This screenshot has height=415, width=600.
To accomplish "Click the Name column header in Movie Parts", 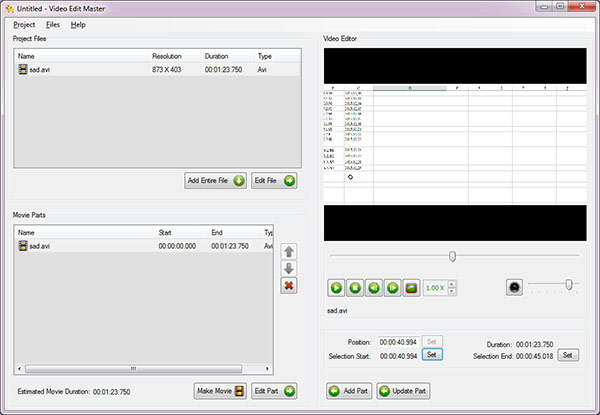I will coord(85,233).
